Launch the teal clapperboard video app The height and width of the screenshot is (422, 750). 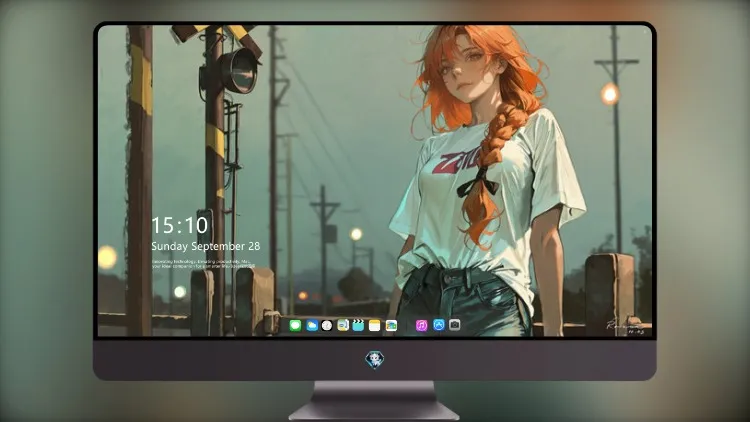[x=358, y=325]
